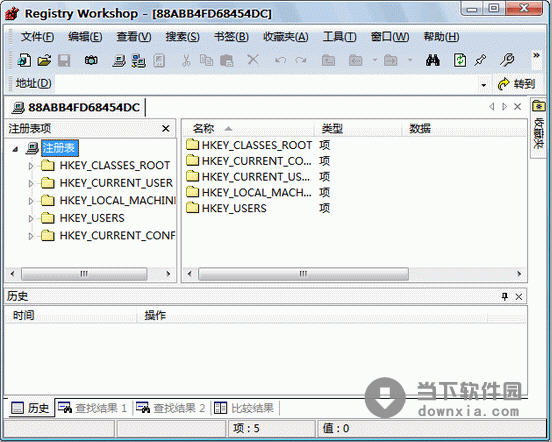The image size is (552, 442).
Task: Expand HKEY_CURRENT_USER in the tree
Action: (31, 183)
